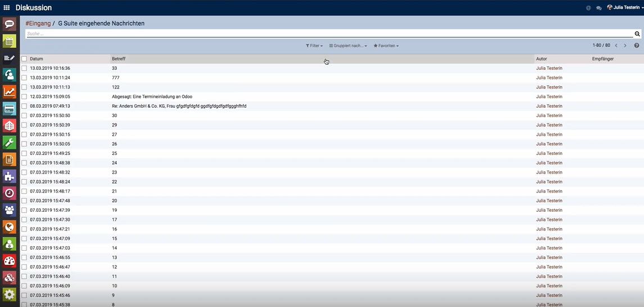Screen dimensions: 644x307
Task: Click the @ mentions icon in top bar
Action: 588,7
